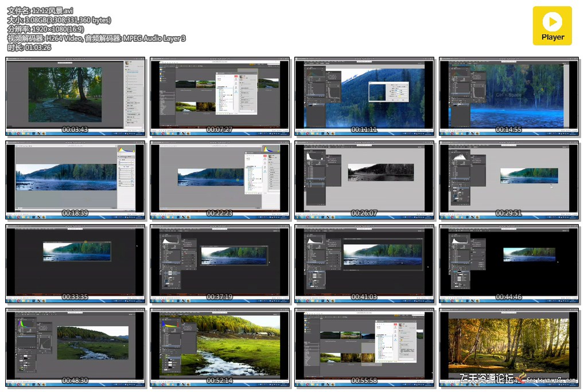Select the file name line 12.12风景.avi
This screenshot has width=584, height=392.
click(x=40, y=11)
